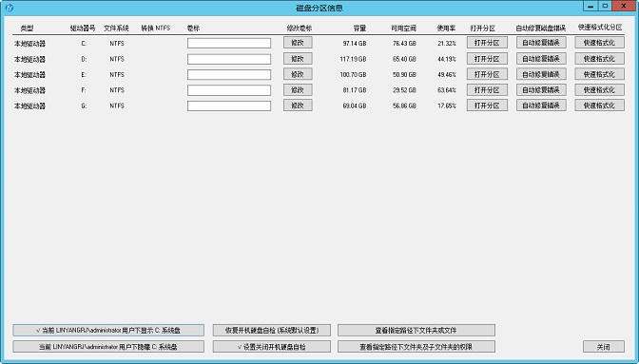
Task: Run 自动修复错误 on drive E:
Action: click(541, 74)
